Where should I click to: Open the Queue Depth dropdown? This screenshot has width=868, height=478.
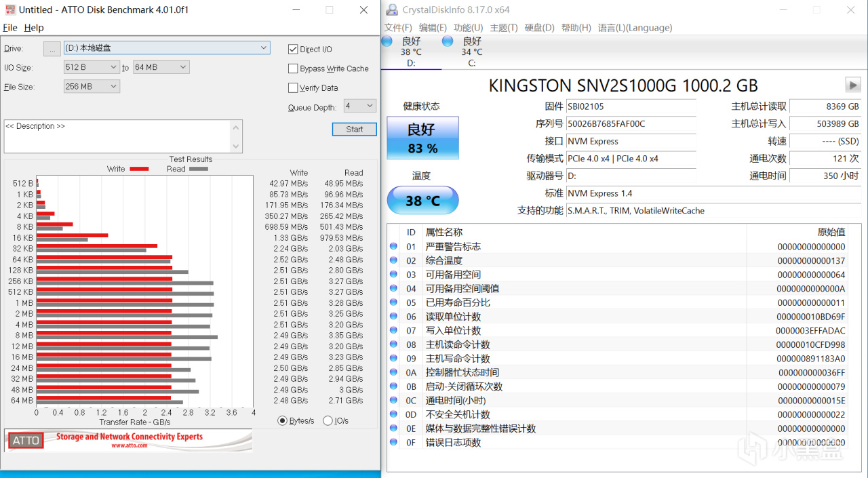point(359,106)
